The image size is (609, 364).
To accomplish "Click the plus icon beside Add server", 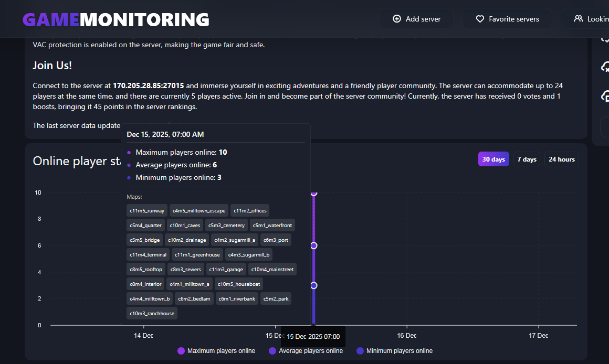I will click(x=397, y=19).
